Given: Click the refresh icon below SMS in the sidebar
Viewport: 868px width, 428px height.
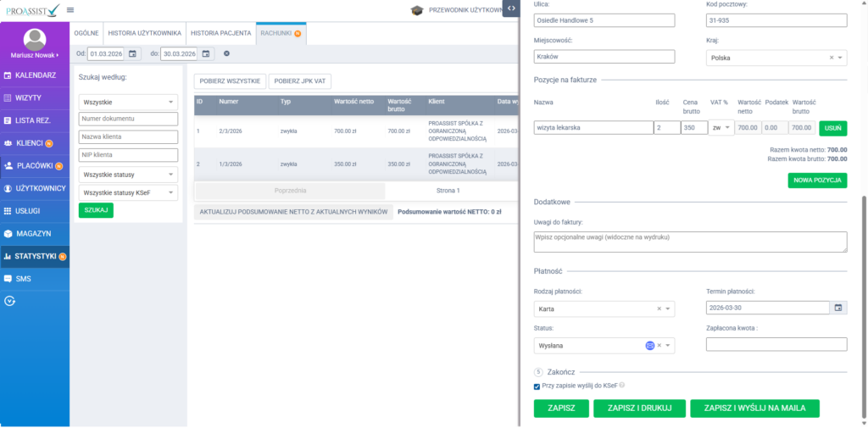Looking at the screenshot, I should pyautogui.click(x=9, y=300).
